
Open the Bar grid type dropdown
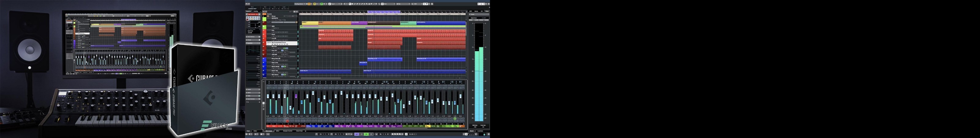click(x=403, y=4)
